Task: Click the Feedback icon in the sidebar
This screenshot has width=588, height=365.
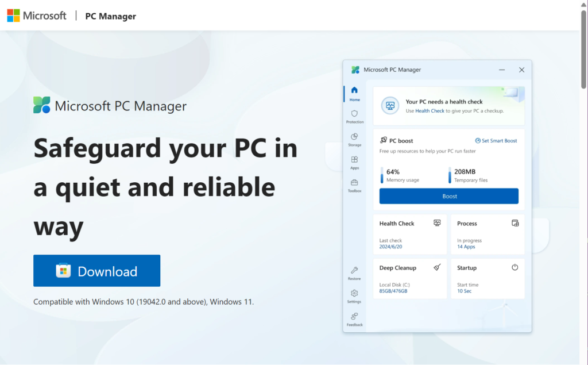Action: coord(354,316)
